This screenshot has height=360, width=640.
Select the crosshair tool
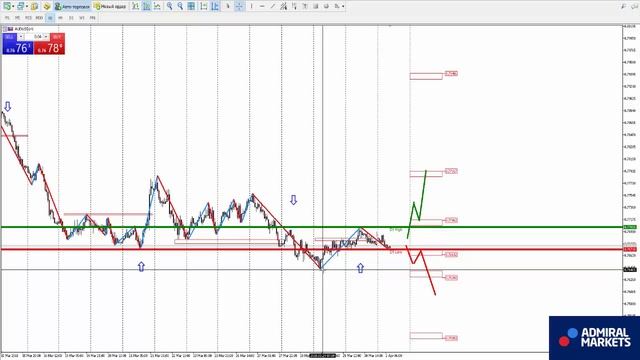click(x=239, y=6)
